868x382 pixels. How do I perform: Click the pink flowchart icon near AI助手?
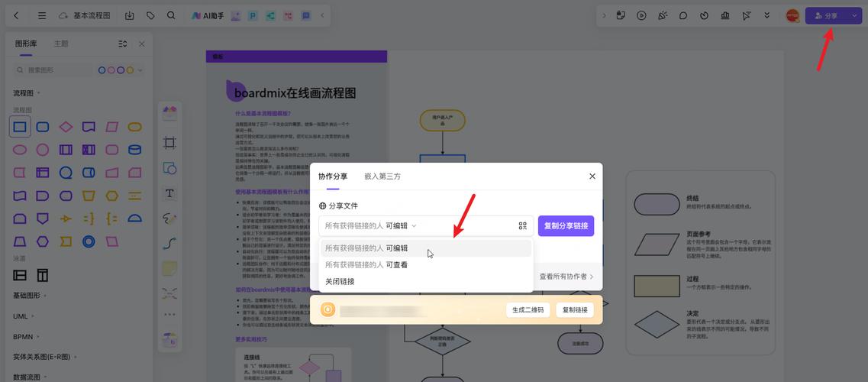288,16
